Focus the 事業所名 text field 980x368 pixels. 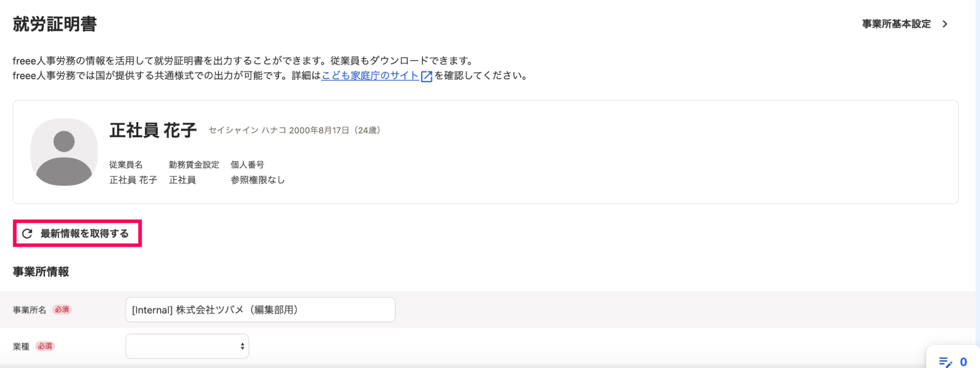point(260,310)
